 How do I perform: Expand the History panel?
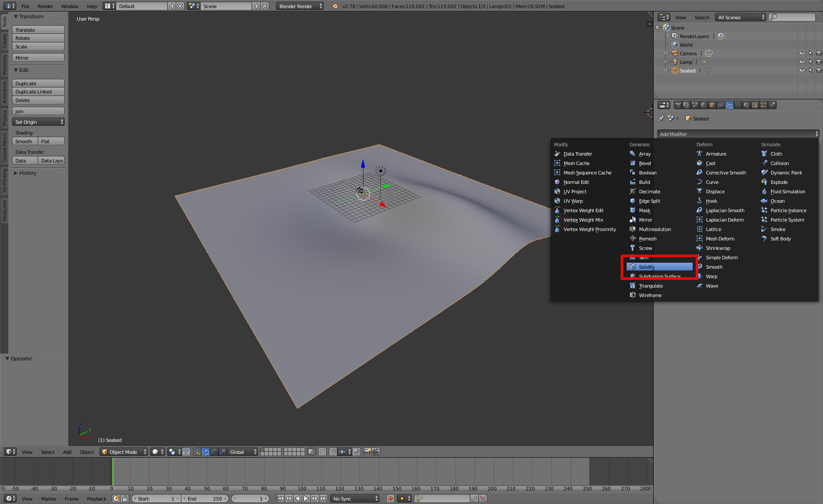tap(27, 173)
